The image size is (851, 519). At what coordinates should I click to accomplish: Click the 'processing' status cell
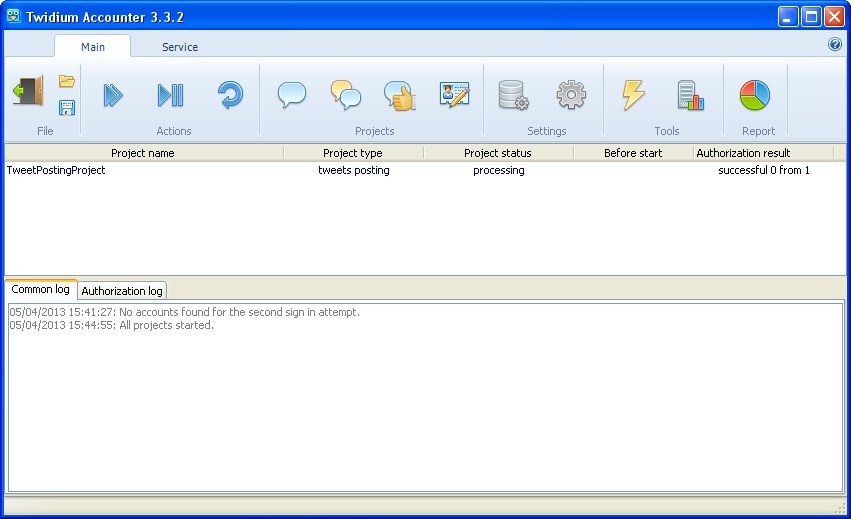499,170
